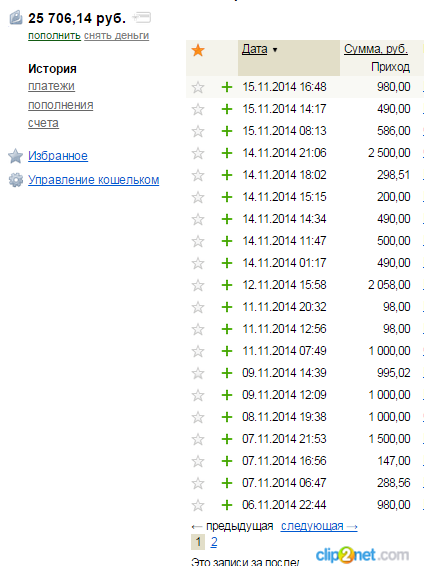This screenshot has height=566, width=424.
Task: Toggle the favorite star for the 15.11.2014 14:17 entry
Action: pos(198,109)
